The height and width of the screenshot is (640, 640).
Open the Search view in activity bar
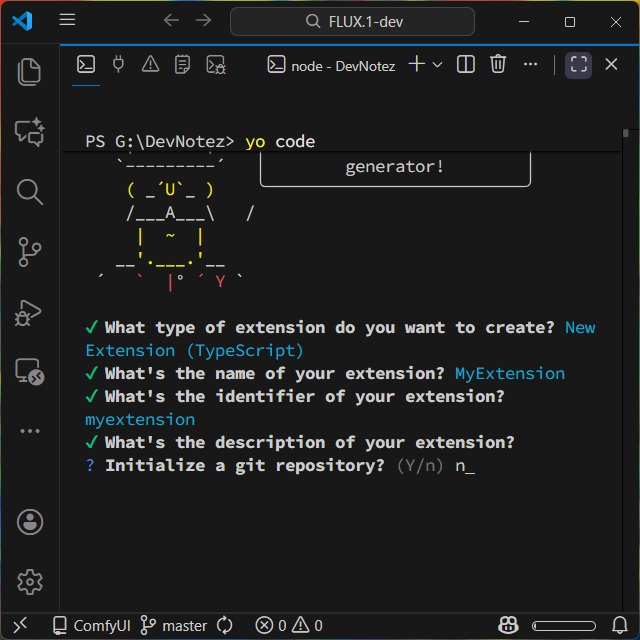tap(30, 191)
